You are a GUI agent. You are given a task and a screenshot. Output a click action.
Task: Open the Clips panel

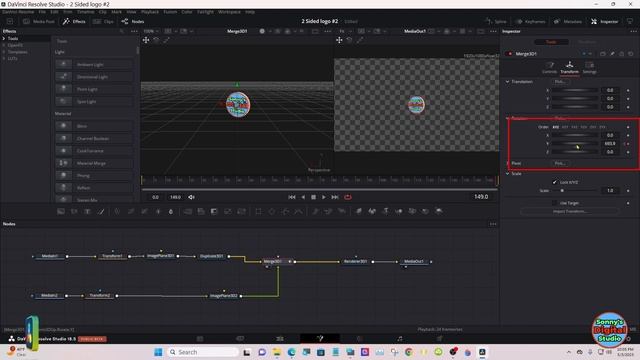[103, 21]
